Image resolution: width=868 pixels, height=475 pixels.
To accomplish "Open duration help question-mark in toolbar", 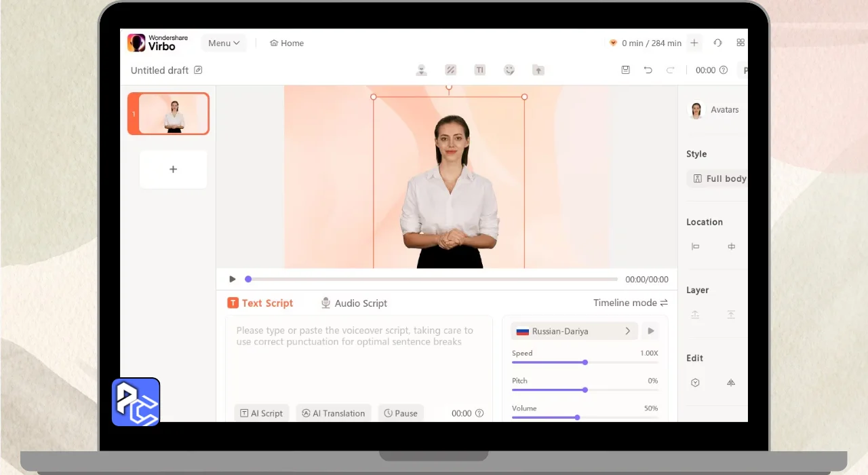I will pos(724,70).
